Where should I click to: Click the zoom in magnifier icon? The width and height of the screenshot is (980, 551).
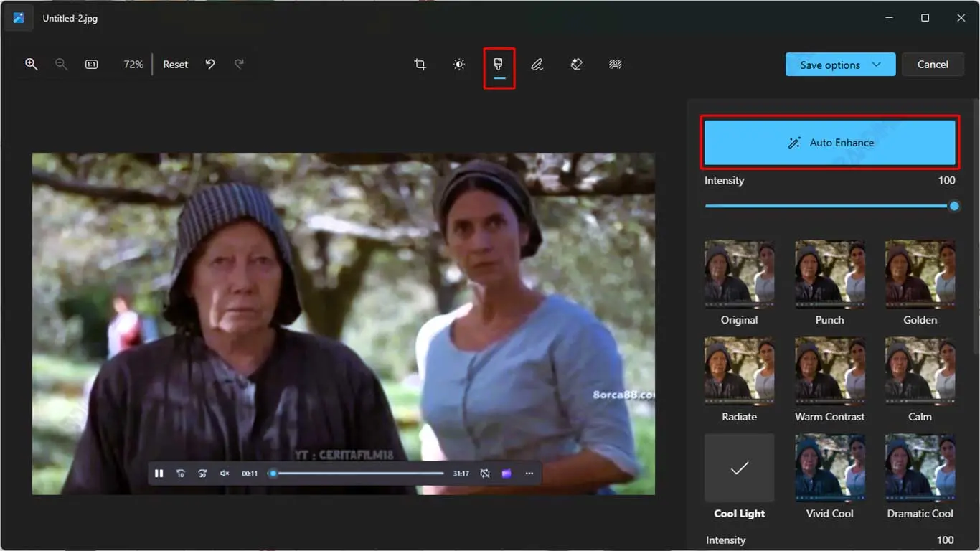point(32,65)
